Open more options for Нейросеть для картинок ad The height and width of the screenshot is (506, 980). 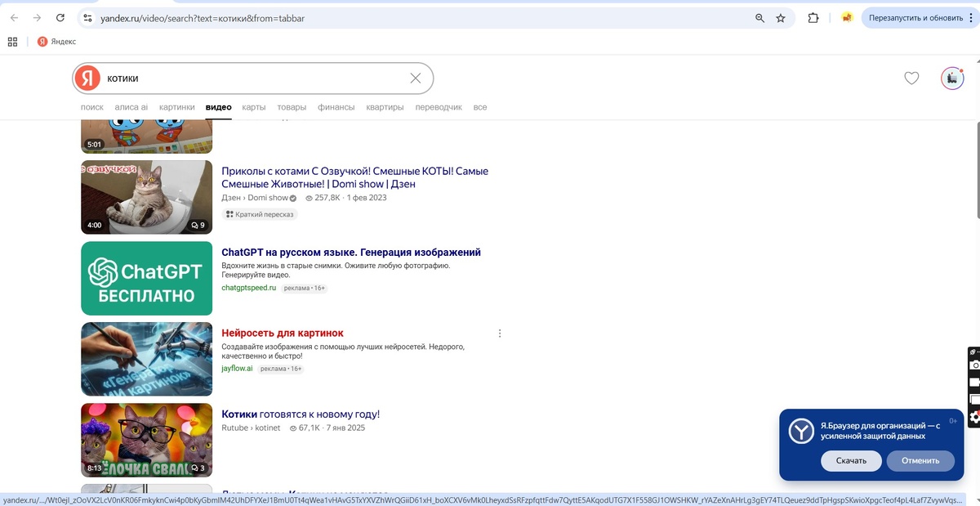500,334
